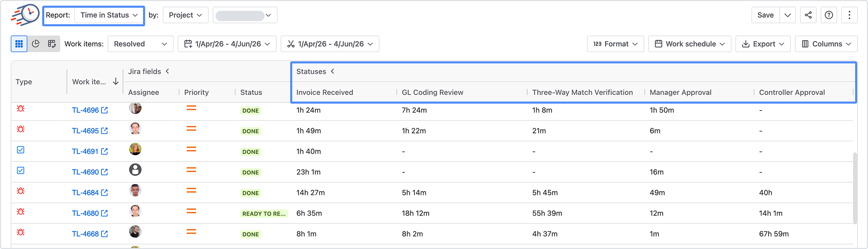Click the medium priority icon for TL-4690
The height and width of the screenshot is (249, 868).
[x=191, y=170]
